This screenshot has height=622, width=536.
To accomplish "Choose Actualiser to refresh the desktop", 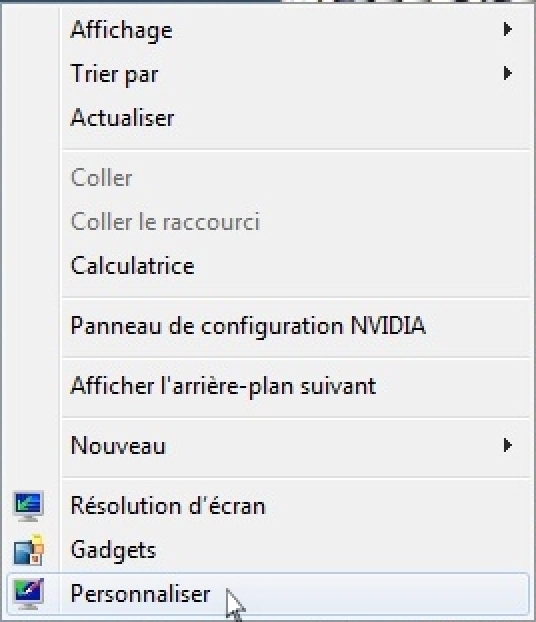I will (x=122, y=117).
